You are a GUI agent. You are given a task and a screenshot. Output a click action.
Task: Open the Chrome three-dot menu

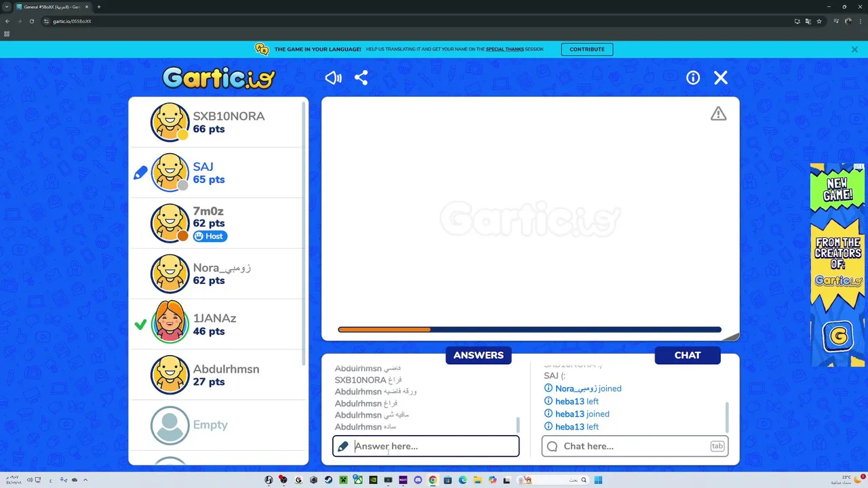(x=861, y=21)
